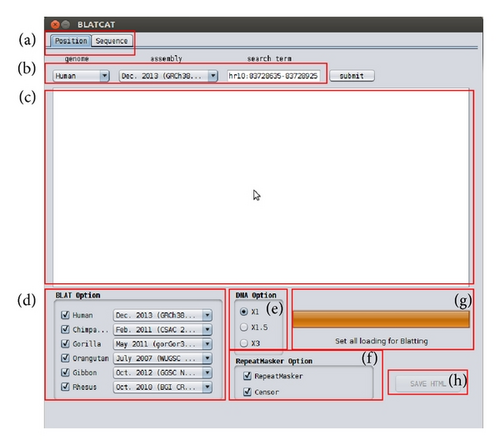The width and height of the screenshot is (500, 445).
Task: Toggle the Censor checkbox
Action: tap(247, 392)
